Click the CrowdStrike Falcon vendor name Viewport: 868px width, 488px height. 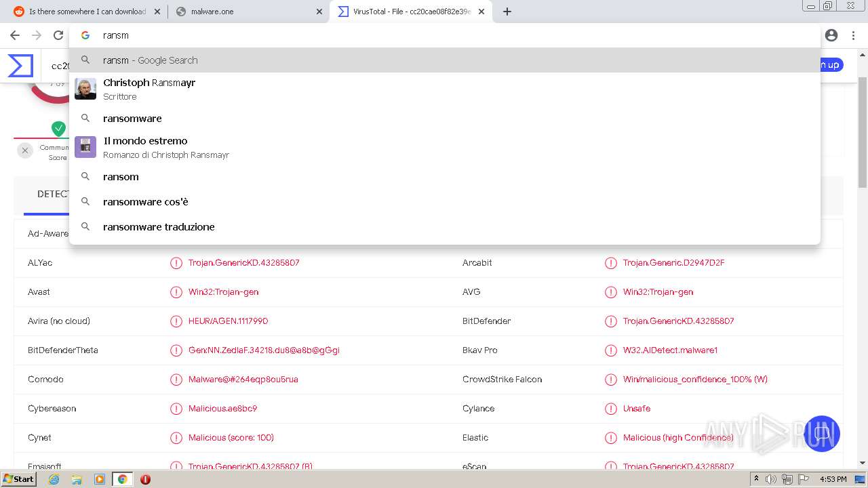point(502,380)
